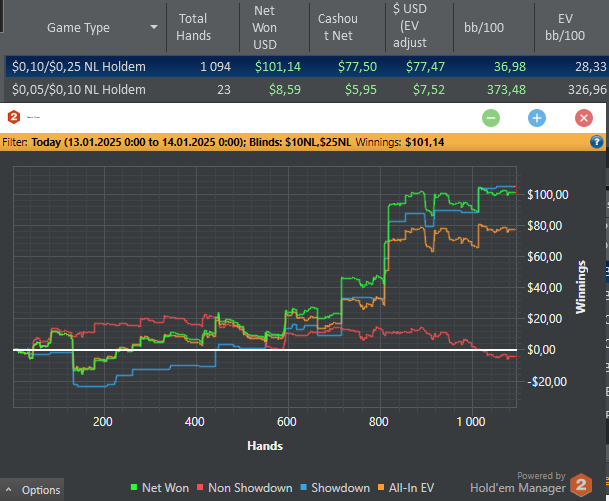This screenshot has width=609, height=501.
Task: Click the $100,00 y-axis label
Action: tap(548, 195)
